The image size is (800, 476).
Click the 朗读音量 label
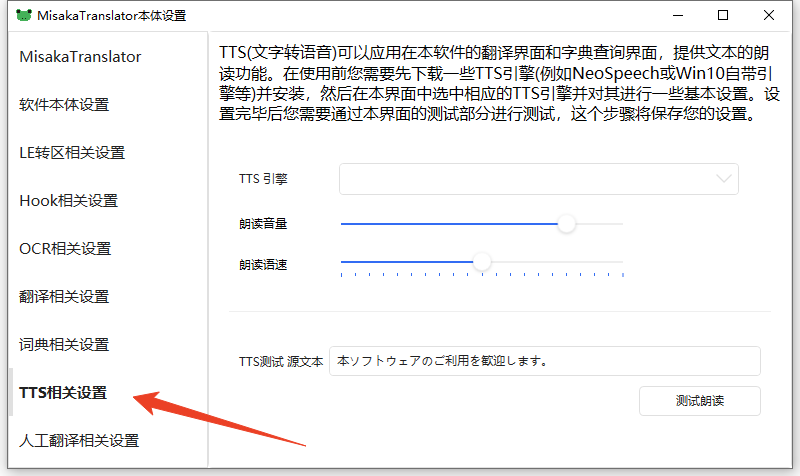(263, 224)
